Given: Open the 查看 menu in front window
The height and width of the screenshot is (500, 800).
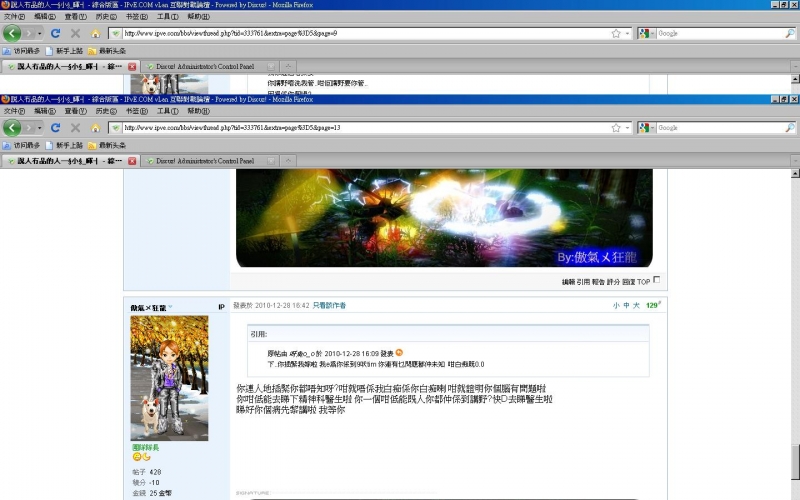Looking at the screenshot, I should [76, 111].
